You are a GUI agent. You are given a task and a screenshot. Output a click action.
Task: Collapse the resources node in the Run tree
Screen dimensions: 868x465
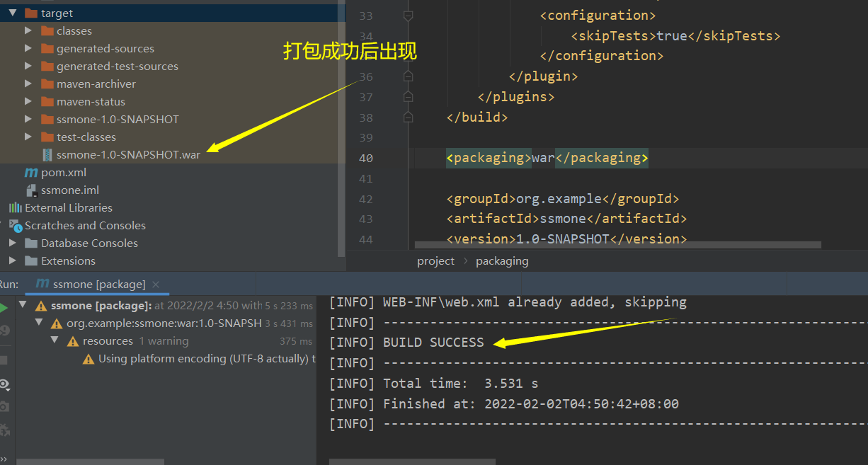tap(55, 340)
